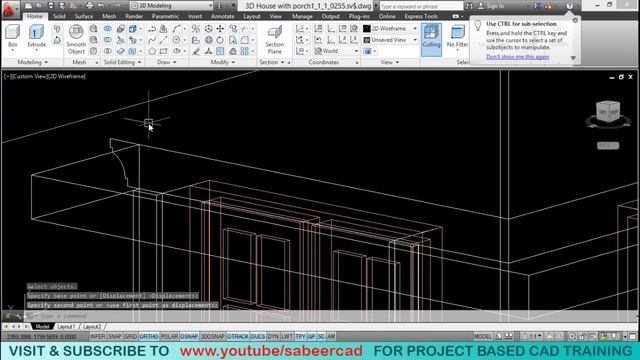The width and height of the screenshot is (640, 360).
Task: Click Sign In in the title bar
Action: [x=495, y=6]
